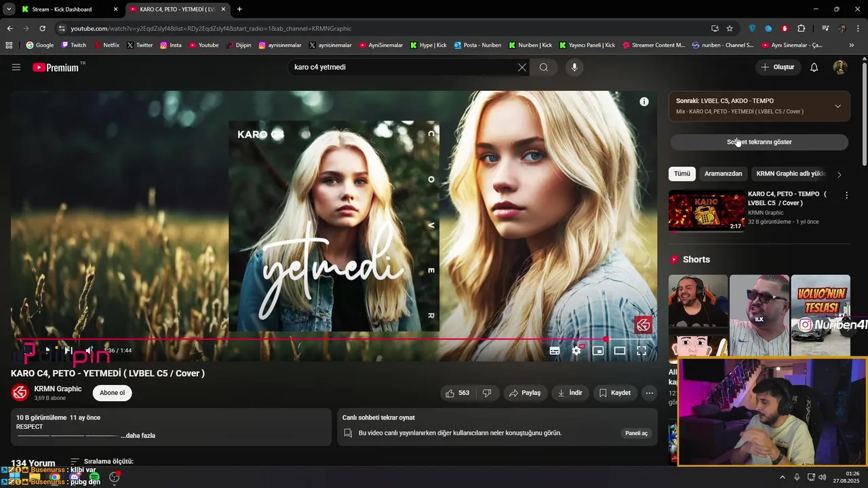
Task: Open more actions three-dot menu under video
Action: [x=650, y=393]
